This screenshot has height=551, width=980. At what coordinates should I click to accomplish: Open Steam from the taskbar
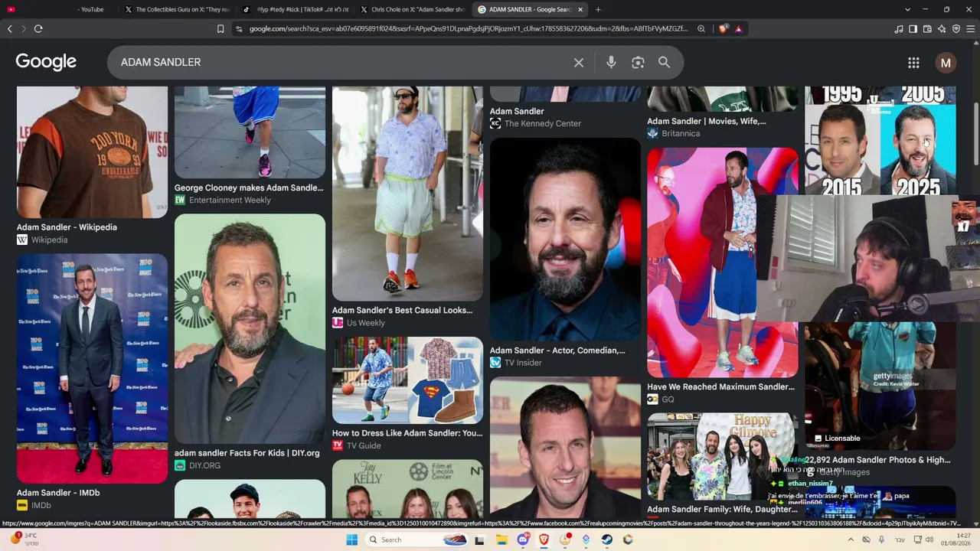click(x=607, y=540)
